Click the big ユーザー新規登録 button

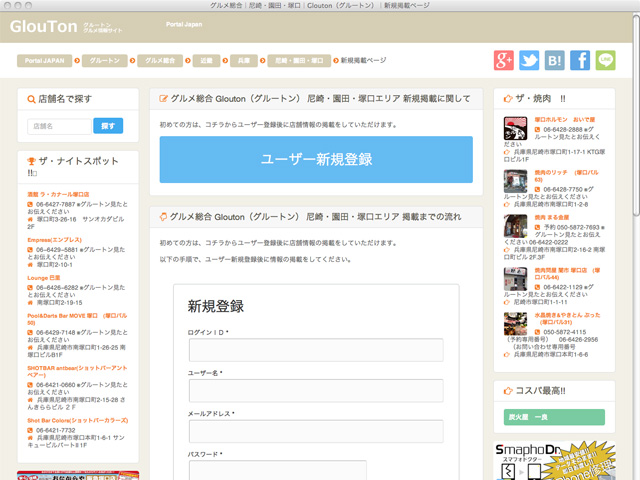[x=316, y=160]
